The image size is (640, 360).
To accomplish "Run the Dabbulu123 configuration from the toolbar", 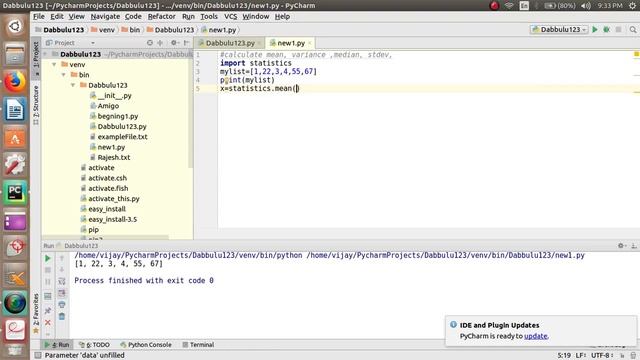I will [595, 29].
